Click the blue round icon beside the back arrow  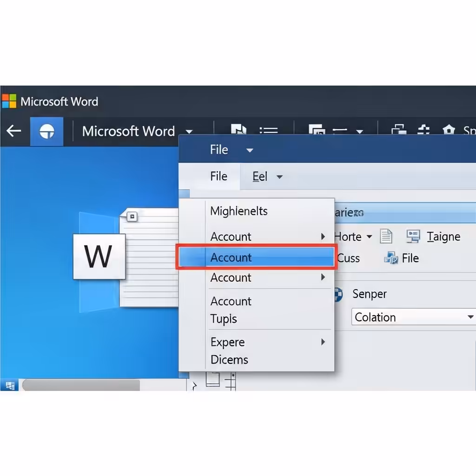(47, 132)
